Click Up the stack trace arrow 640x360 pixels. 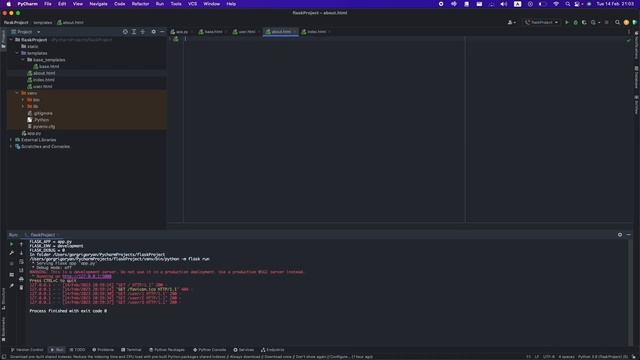pos(21,244)
